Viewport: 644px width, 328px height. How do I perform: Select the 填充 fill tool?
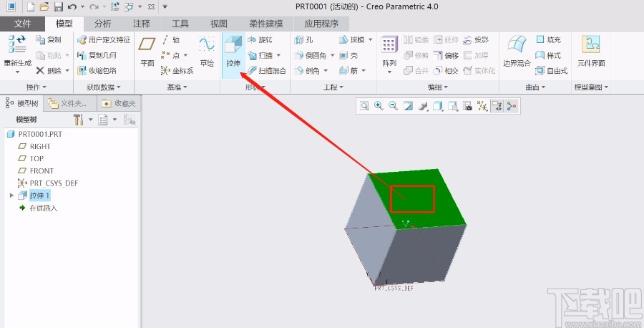(x=548, y=40)
